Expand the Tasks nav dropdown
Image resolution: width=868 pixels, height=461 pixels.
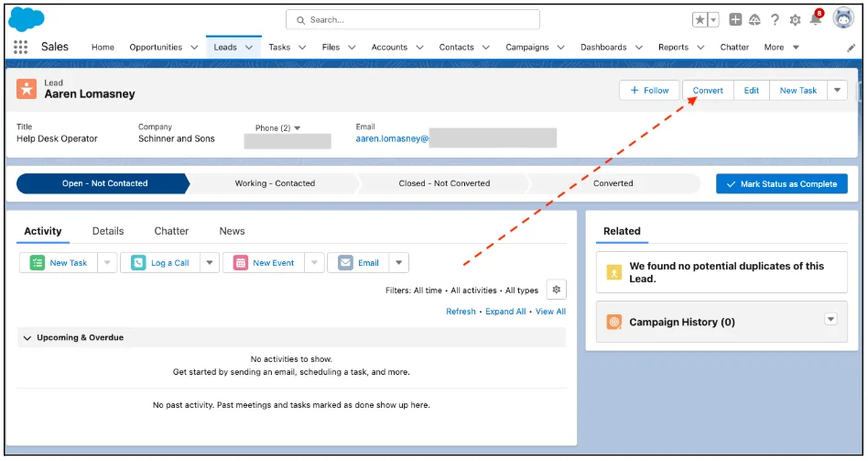click(x=302, y=48)
